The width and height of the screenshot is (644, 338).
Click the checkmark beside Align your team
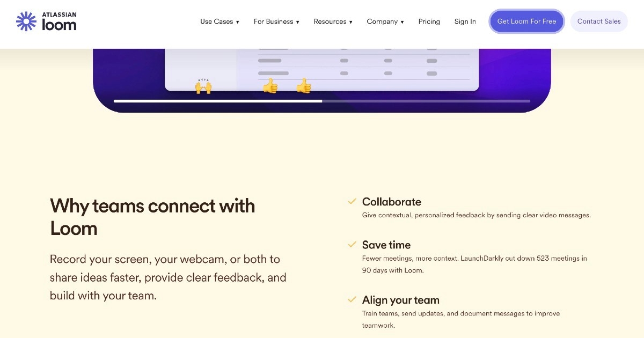click(352, 300)
